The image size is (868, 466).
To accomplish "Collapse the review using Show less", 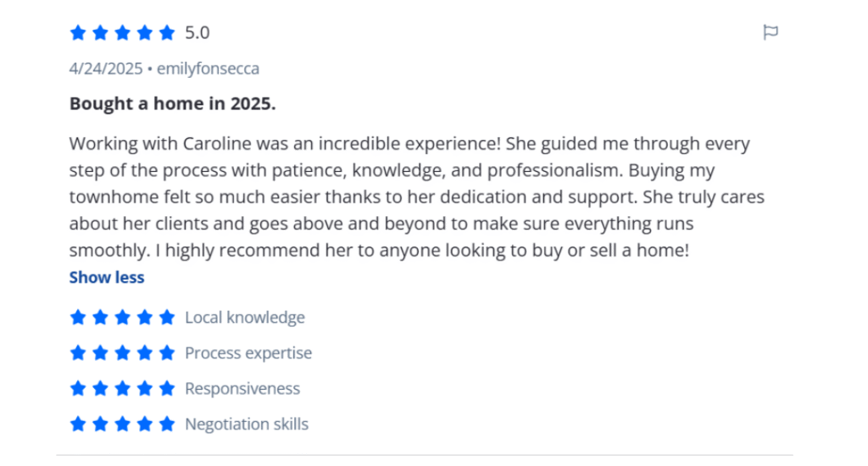I will tap(107, 277).
